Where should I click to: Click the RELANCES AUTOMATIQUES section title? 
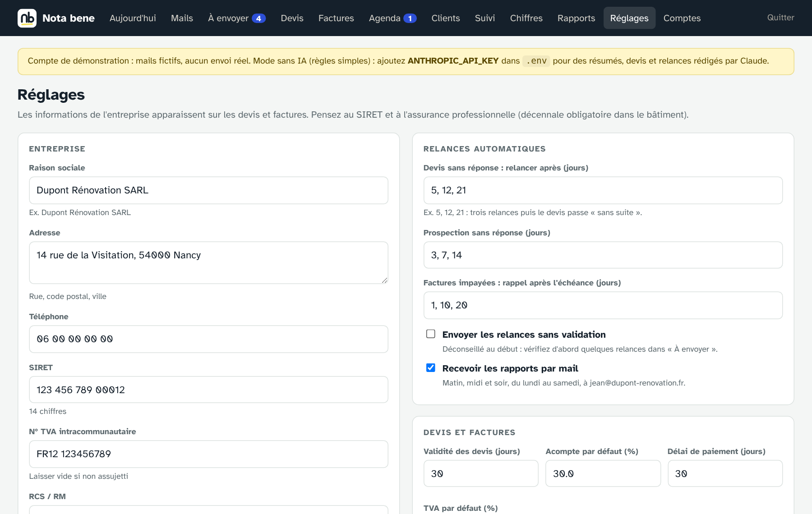tap(484, 149)
